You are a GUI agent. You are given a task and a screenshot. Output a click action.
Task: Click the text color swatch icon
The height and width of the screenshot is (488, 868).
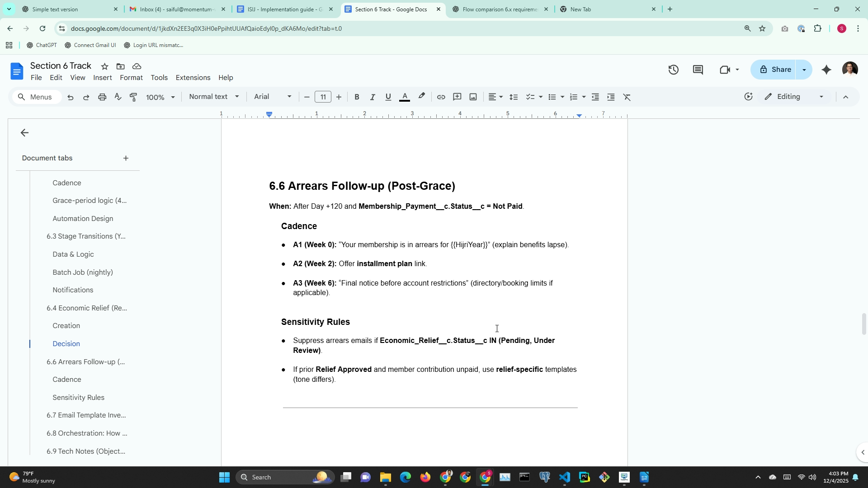pyautogui.click(x=405, y=97)
